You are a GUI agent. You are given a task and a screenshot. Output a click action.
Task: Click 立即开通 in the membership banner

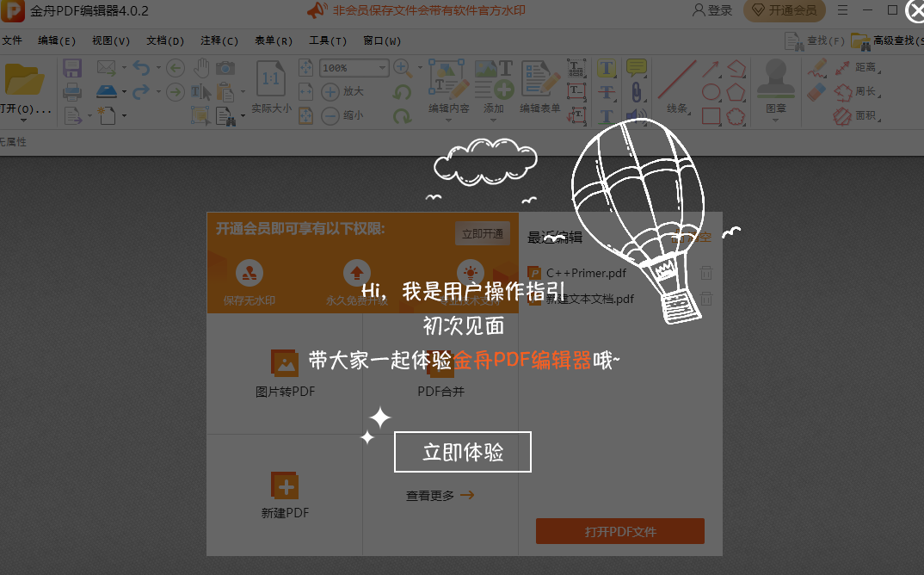click(482, 234)
